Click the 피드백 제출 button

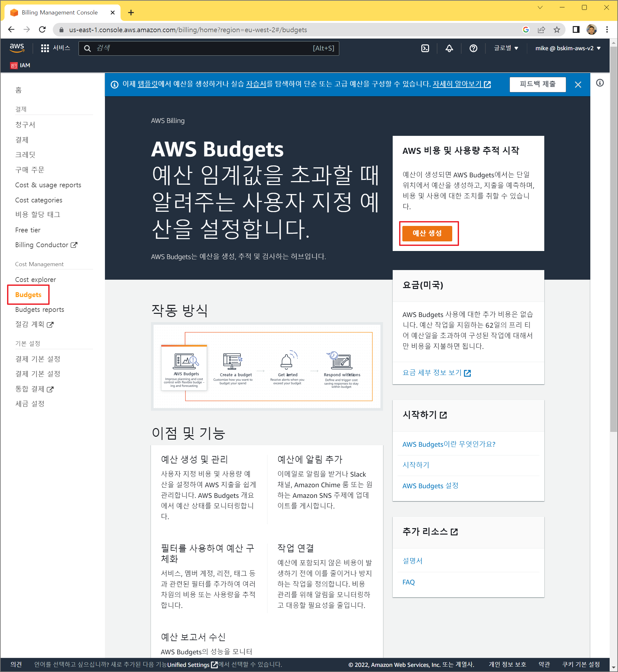point(538,84)
